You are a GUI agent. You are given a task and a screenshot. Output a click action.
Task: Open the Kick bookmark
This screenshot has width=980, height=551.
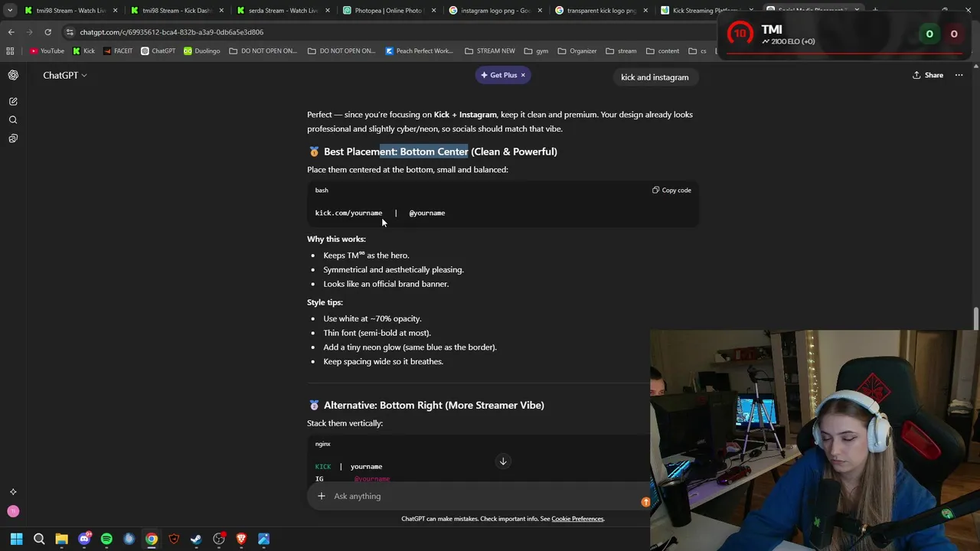point(84,51)
